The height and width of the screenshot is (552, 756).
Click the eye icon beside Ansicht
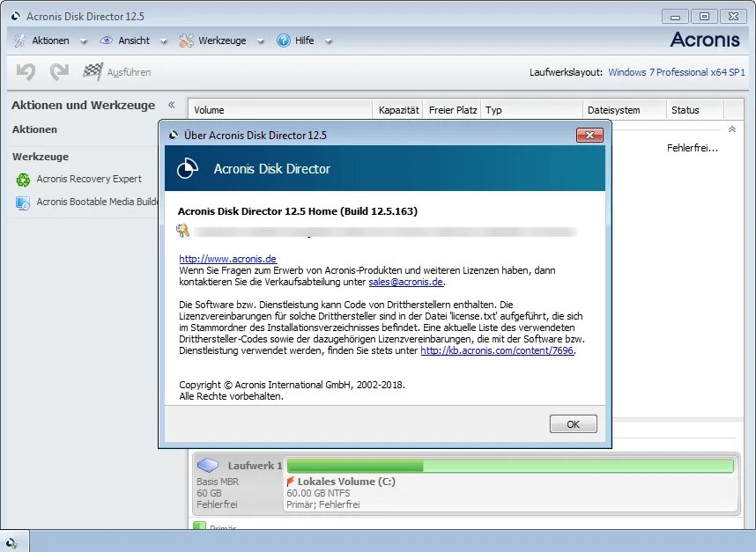point(106,40)
